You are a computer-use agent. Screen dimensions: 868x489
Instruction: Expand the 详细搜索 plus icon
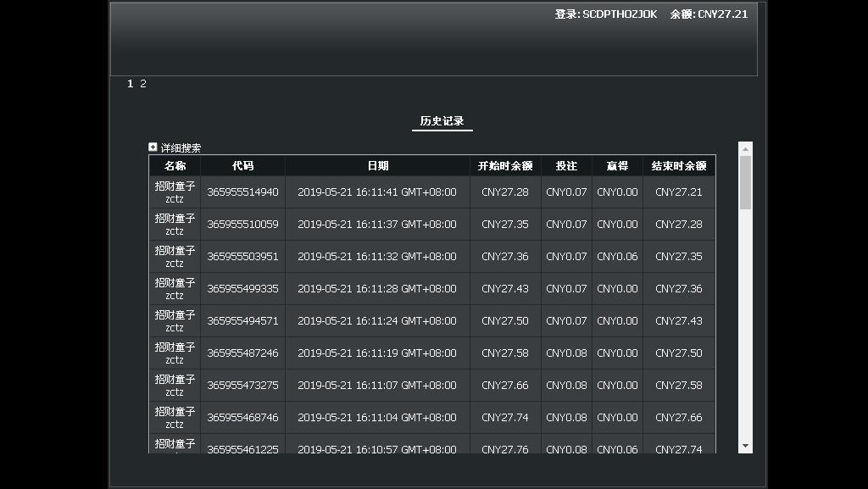click(x=153, y=147)
